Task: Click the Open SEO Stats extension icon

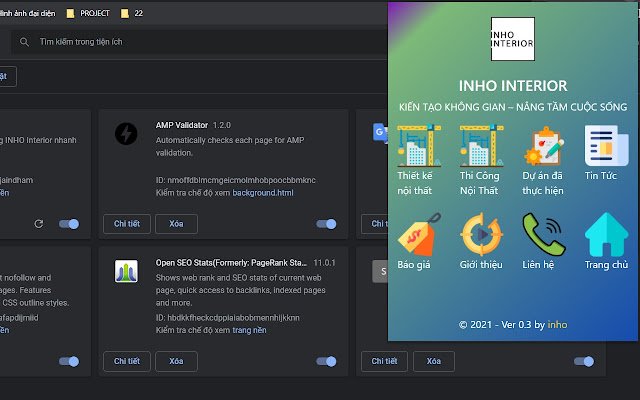Action: click(126, 271)
